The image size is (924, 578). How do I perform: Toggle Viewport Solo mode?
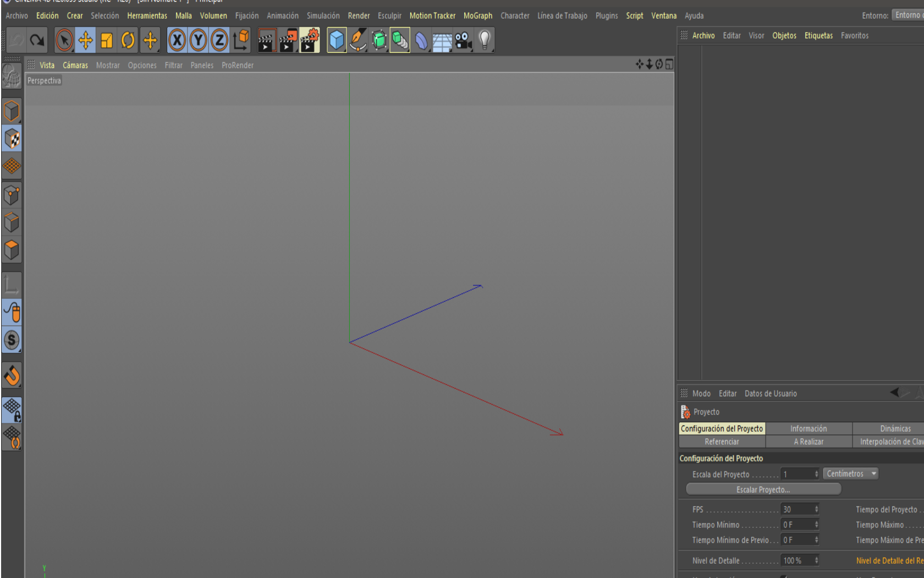point(12,340)
